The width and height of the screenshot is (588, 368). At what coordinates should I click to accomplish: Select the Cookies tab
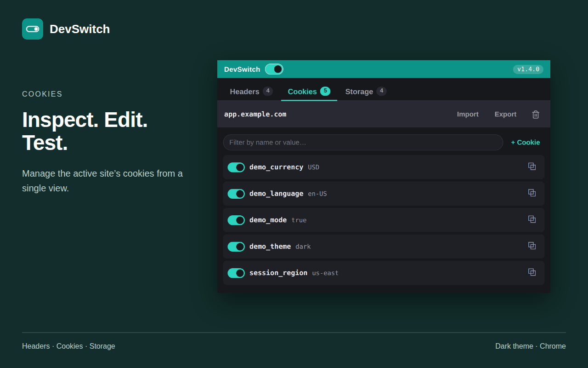309,92
